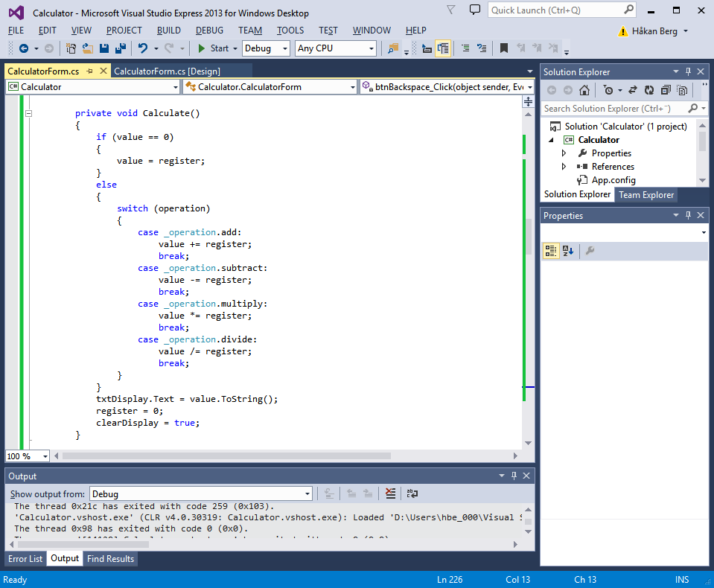Click the Save All icon

click(121, 48)
